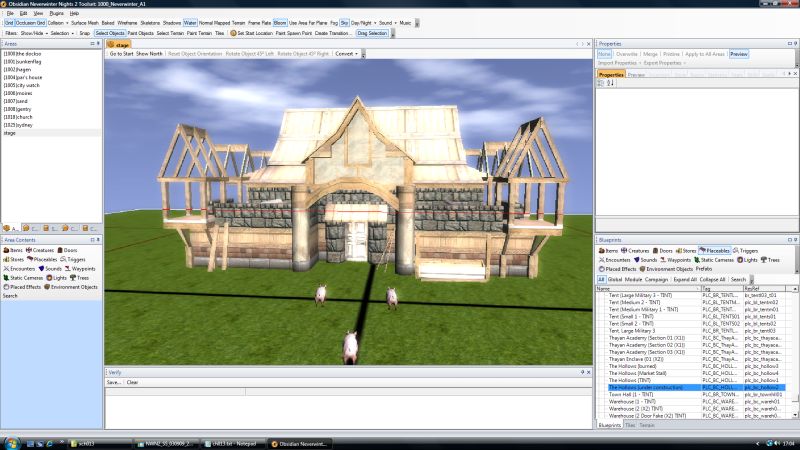Open the View menu

point(38,13)
